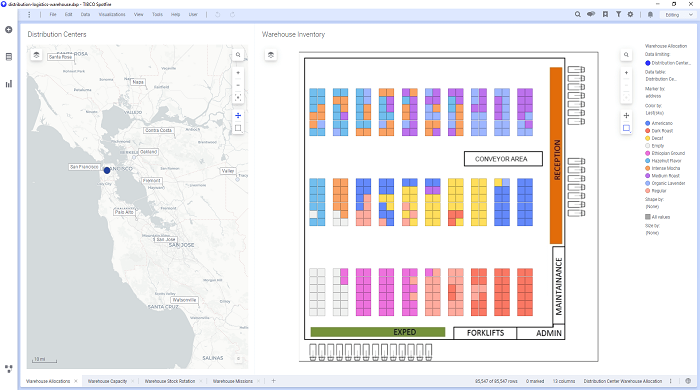Screen dimensions: 700x390
Task: Click the All values shape legend item
Action: 657,217
